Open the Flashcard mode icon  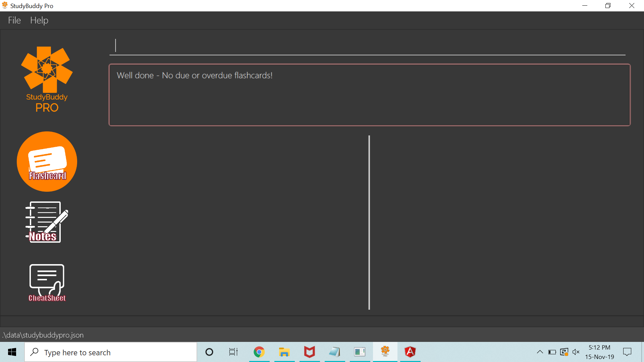(x=47, y=162)
